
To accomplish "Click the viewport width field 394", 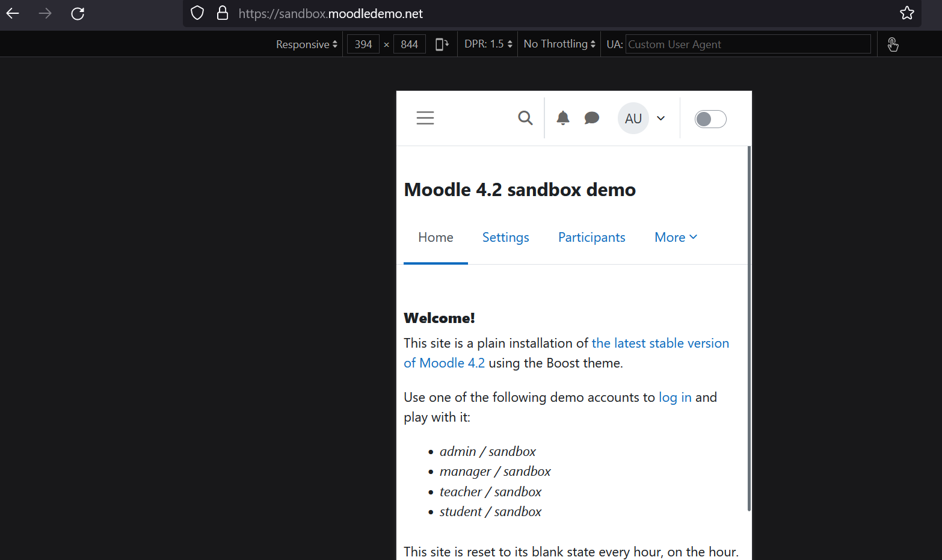I will [363, 44].
